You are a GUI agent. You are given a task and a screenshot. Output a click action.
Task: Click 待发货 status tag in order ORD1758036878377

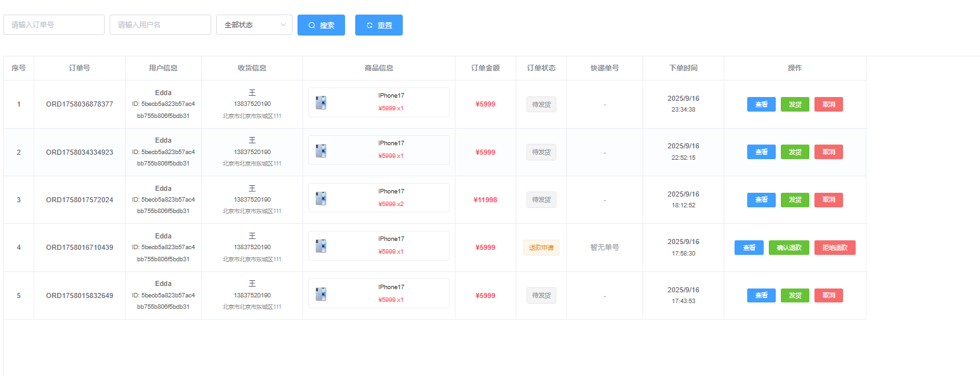541,105
